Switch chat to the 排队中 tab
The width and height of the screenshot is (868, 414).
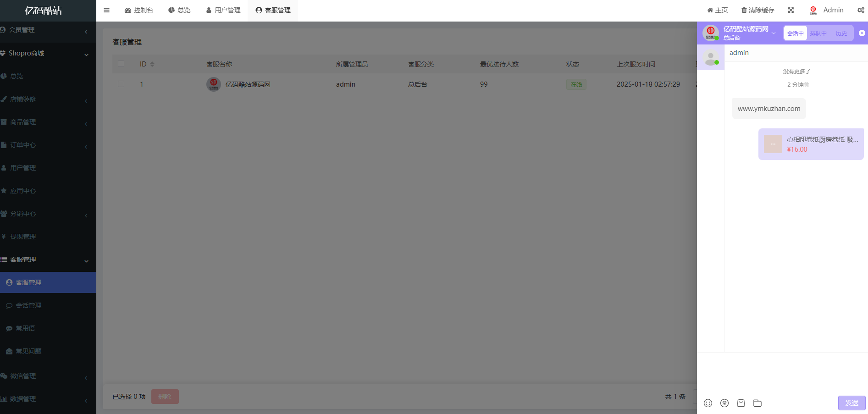[x=818, y=33]
